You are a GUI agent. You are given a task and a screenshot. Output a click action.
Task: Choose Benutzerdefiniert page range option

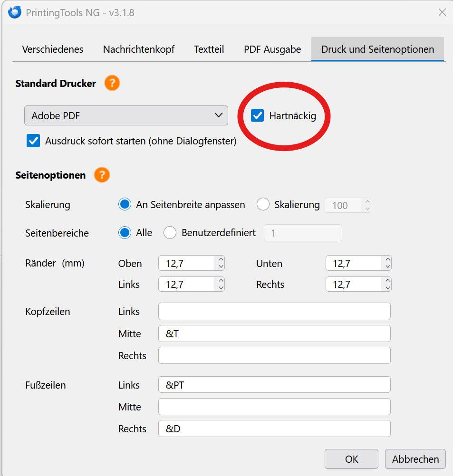(170, 233)
